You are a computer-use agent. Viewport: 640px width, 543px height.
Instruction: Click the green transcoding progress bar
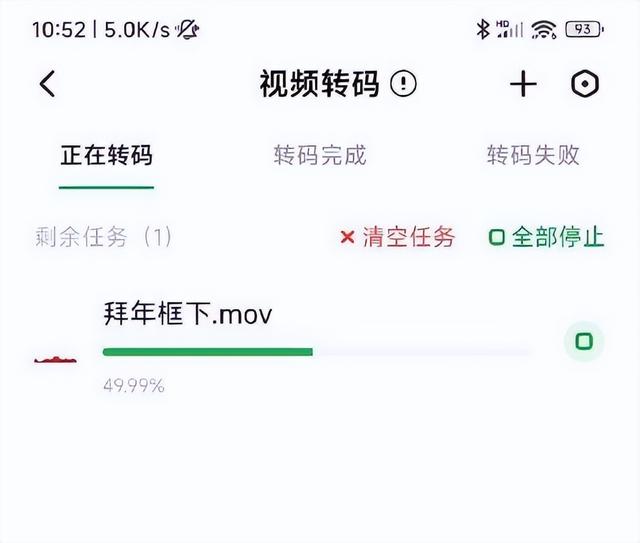coord(316,352)
